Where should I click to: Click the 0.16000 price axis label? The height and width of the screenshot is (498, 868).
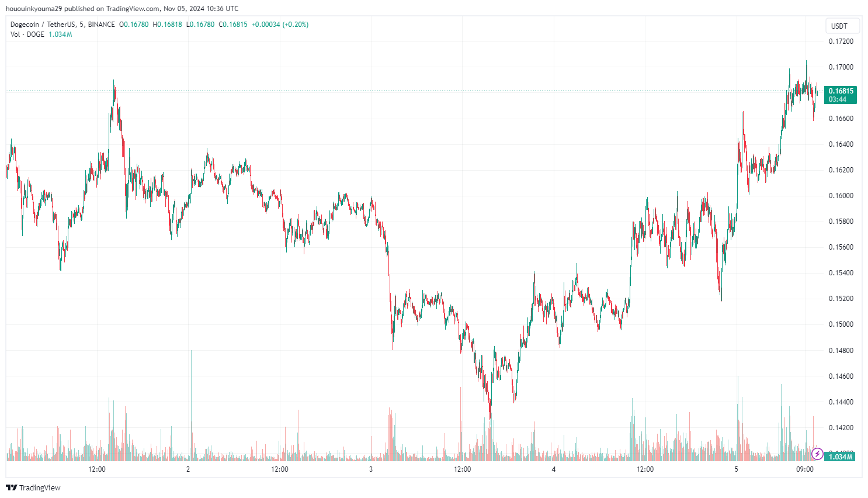coord(841,196)
